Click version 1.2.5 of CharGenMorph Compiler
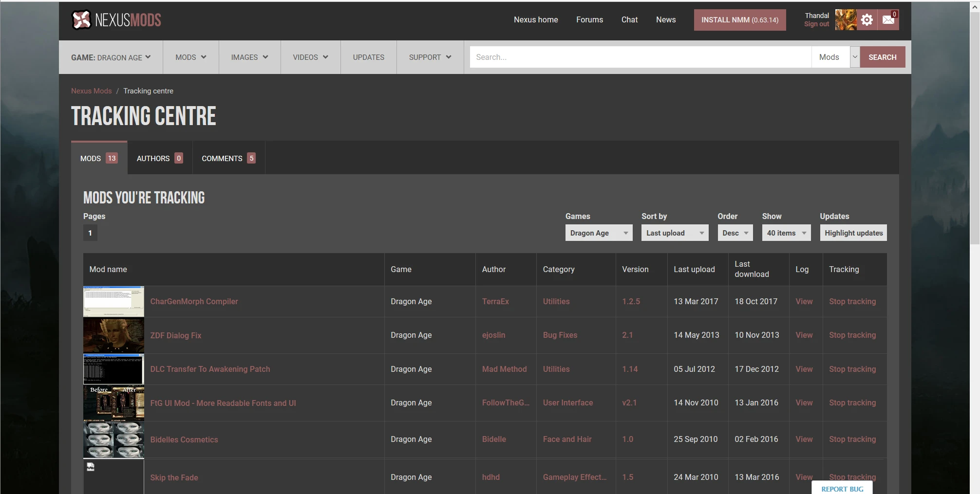Screen dimensions: 980x494 coord(631,302)
